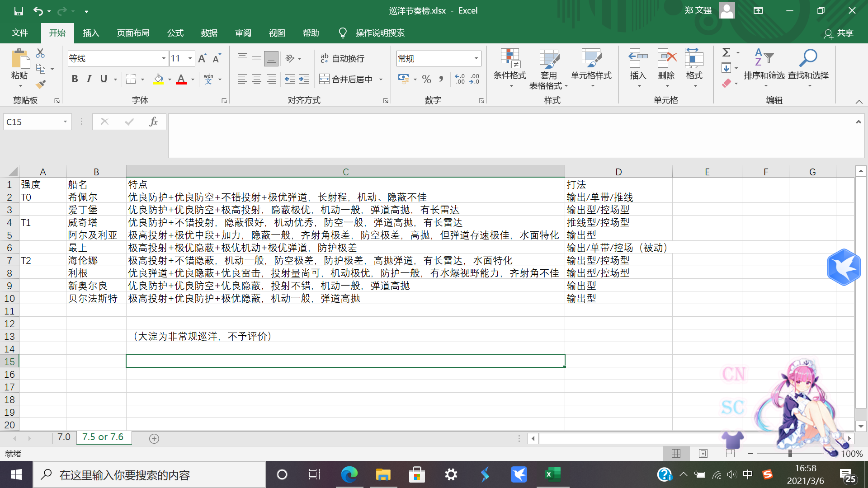Switch to the Data (数据) tab
Screen dimensions: 868x488
[209, 33]
